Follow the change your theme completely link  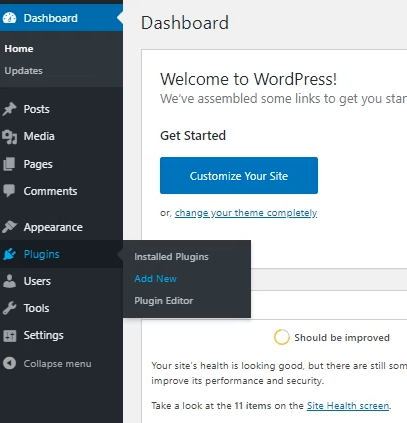pos(246,213)
